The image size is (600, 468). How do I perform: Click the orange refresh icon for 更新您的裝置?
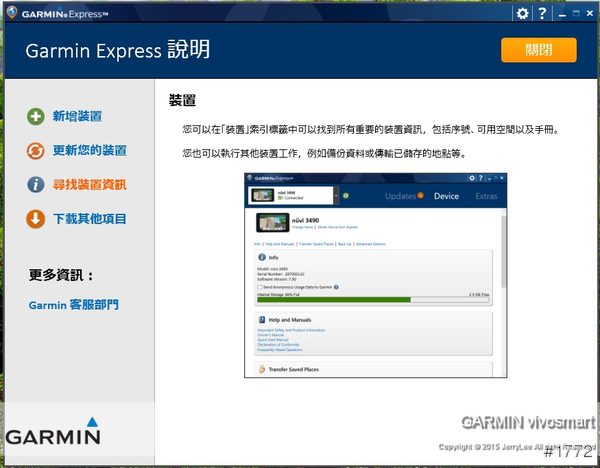pos(36,150)
